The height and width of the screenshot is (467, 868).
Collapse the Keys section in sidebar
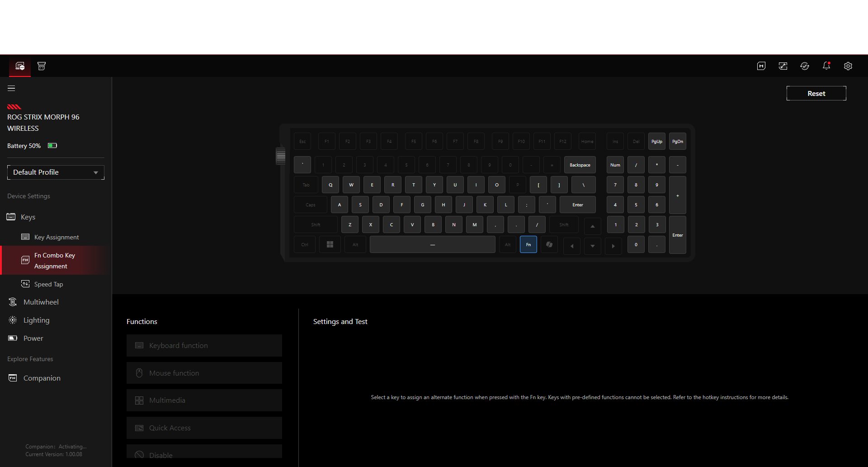(28, 217)
